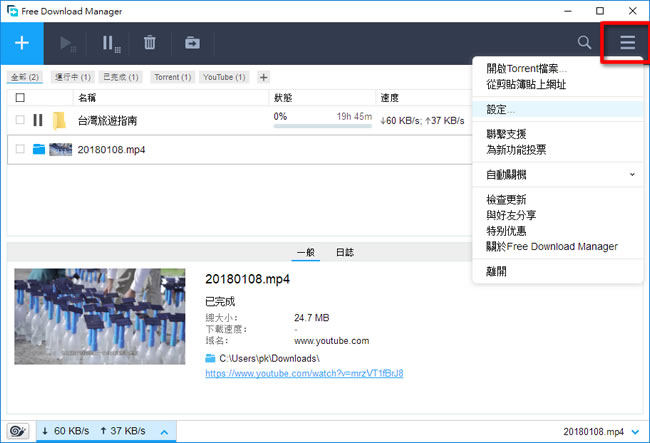Click the 19h 45m remaining time
Viewport: 650px width, 443px height.
click(354, 116)
